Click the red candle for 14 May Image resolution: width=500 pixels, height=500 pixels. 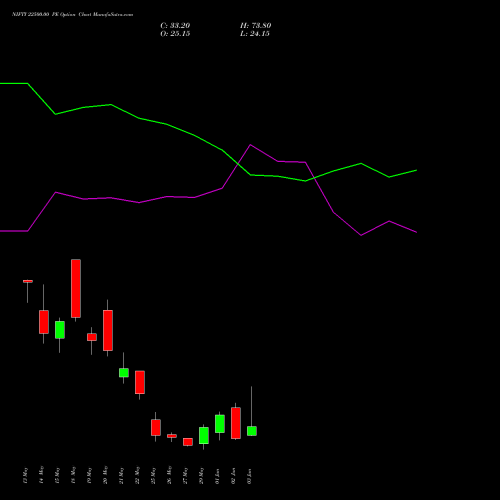click(44, 322)
